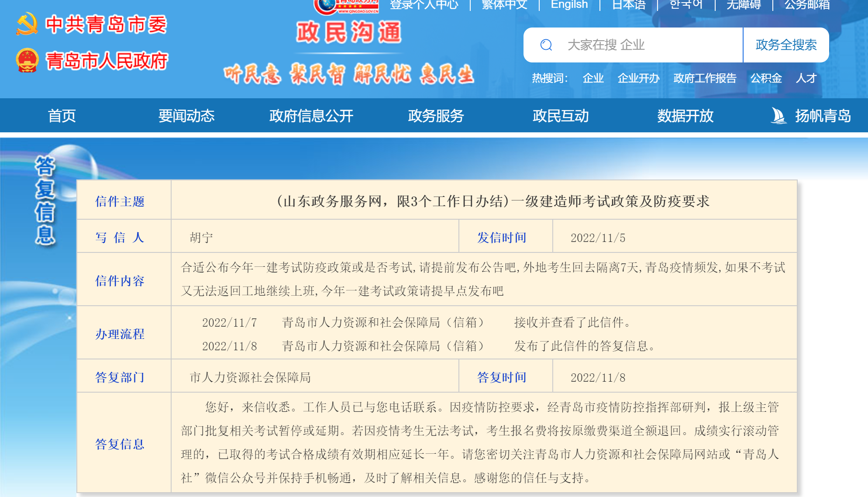Click the sailboat icon beside 扬帆青岛
Screen dimensions: 868x497
(x=778, y=116)
